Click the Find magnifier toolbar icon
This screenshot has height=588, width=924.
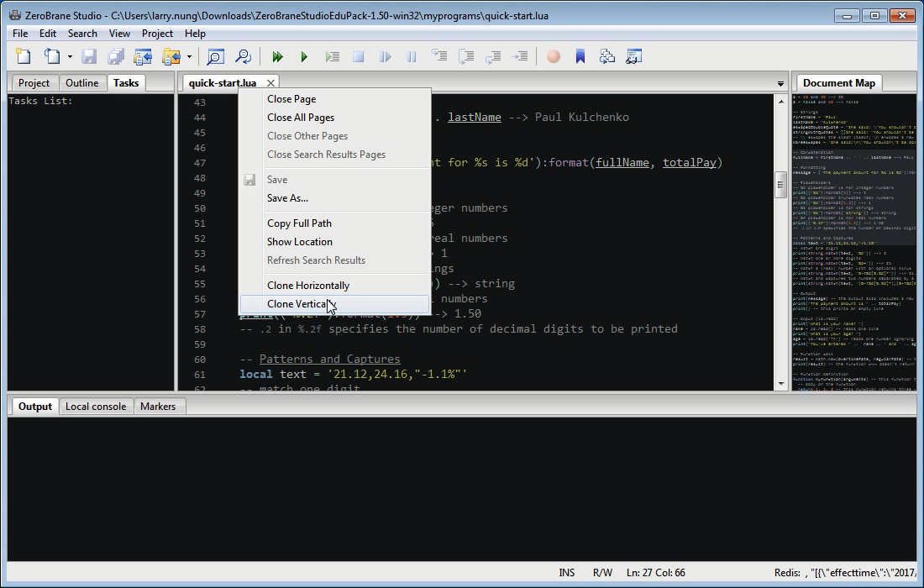point(216,56)
